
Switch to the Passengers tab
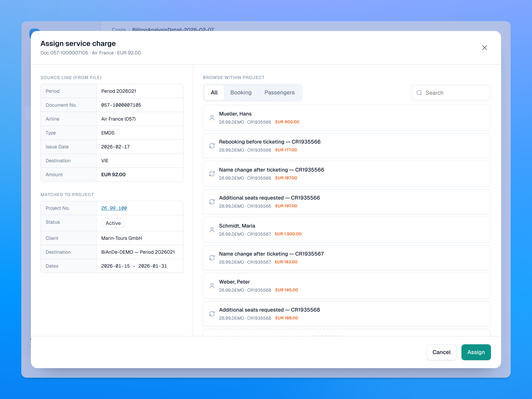[279, 93]
